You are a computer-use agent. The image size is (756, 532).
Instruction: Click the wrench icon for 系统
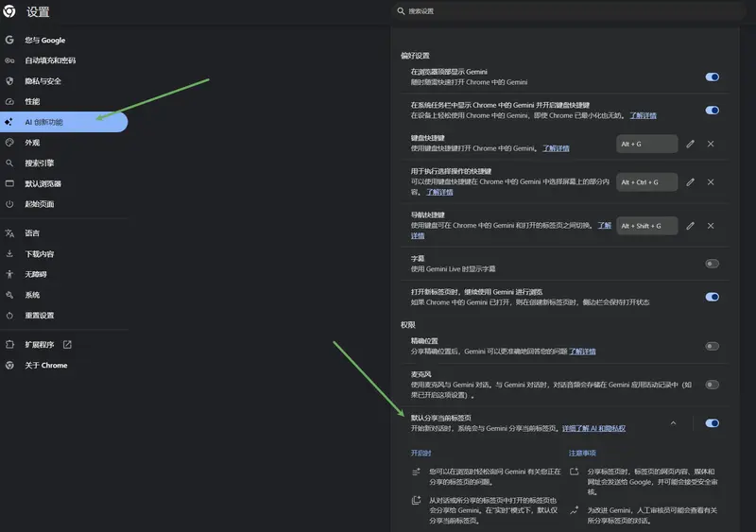[x=9, y=295]
